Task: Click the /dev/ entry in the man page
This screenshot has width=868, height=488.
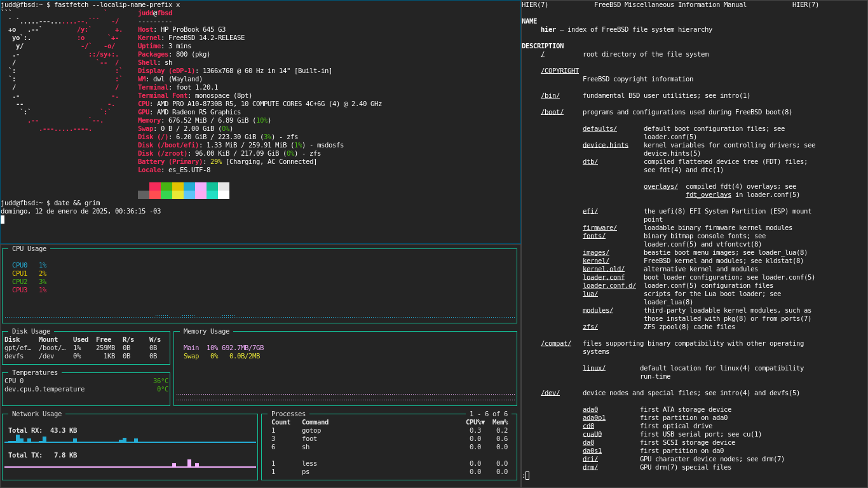Action: click(x=550, y=393)
